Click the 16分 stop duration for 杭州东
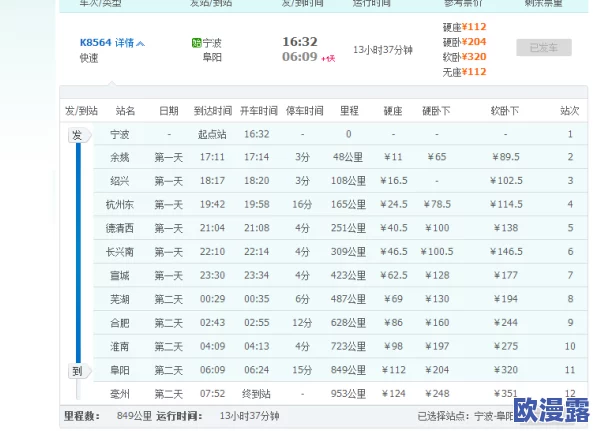 (302, 205)
